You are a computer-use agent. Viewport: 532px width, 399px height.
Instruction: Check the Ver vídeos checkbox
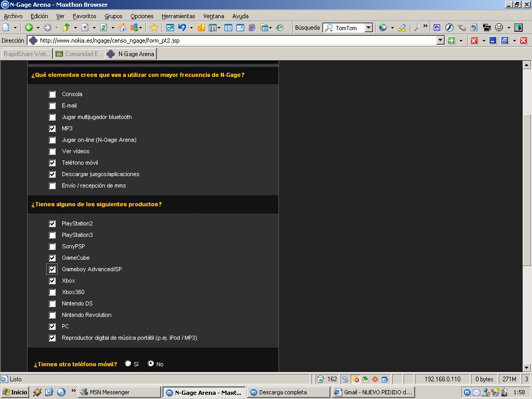52,151
